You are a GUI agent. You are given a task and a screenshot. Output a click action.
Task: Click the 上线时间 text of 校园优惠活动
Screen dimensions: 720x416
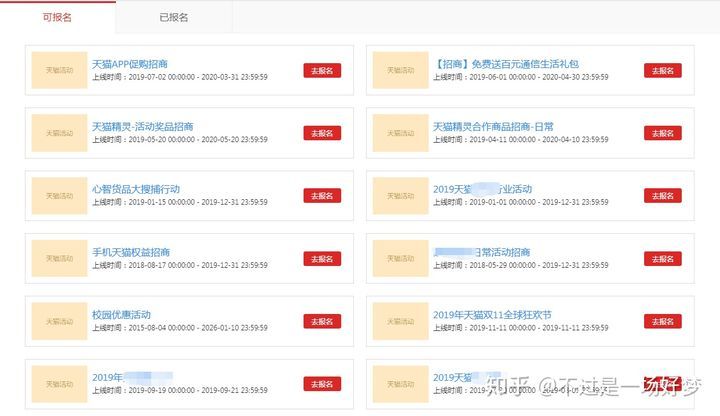tap(180, 327)
